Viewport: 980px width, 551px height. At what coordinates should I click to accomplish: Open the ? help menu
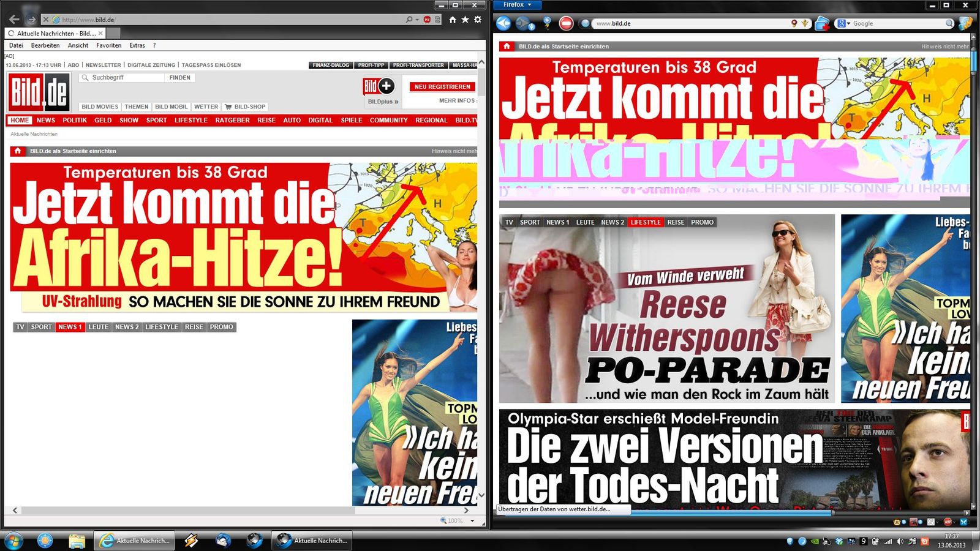[154, 45]
